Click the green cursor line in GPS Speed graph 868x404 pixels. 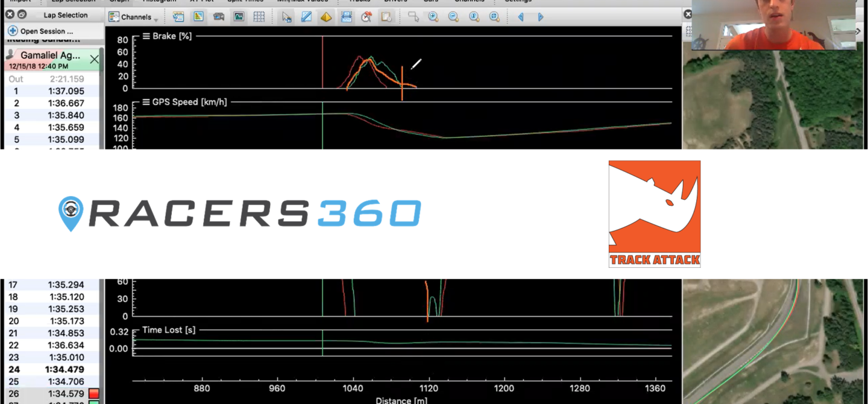click(322, 125)
